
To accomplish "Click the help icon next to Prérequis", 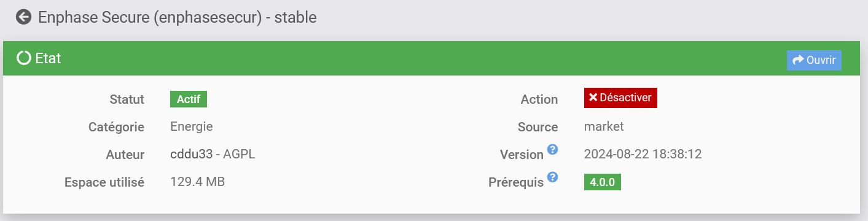I will pos(553,177).
